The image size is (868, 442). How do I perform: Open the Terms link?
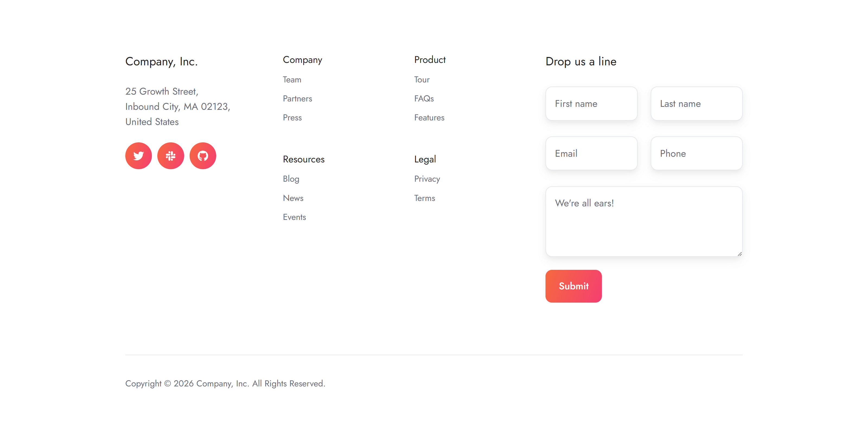click(424, 198)
